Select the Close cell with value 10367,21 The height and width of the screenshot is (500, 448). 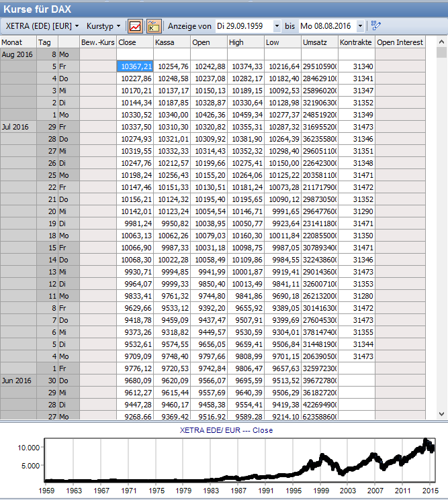pyautogui.click(x=135, y=66)
